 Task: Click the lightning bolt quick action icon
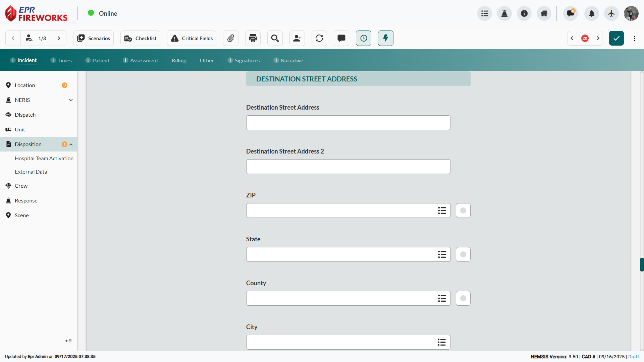coord(386,38)
